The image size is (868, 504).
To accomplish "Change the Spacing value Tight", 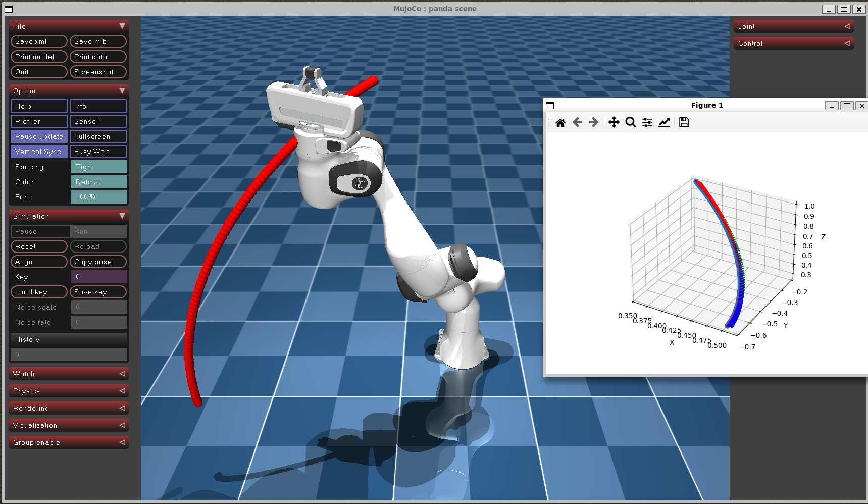I will [x=99, y=167].
